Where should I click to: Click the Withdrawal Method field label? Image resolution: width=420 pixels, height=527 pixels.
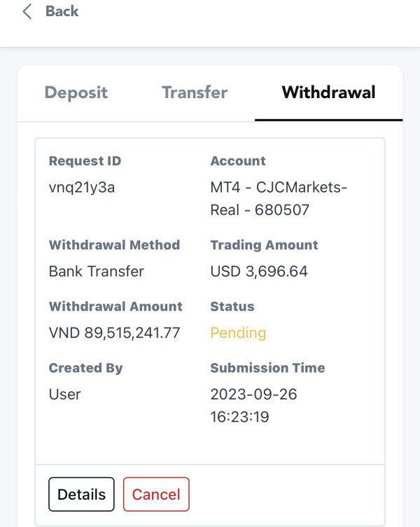(x=114, y=245)
